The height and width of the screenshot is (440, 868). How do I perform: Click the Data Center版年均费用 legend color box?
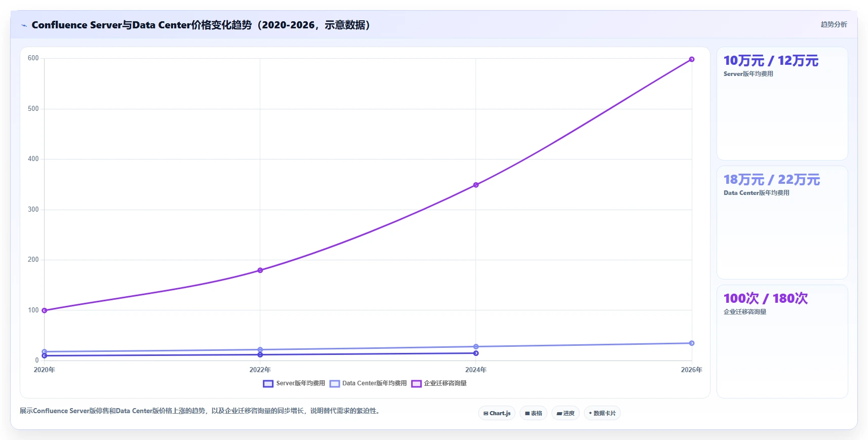click(334, 383)
